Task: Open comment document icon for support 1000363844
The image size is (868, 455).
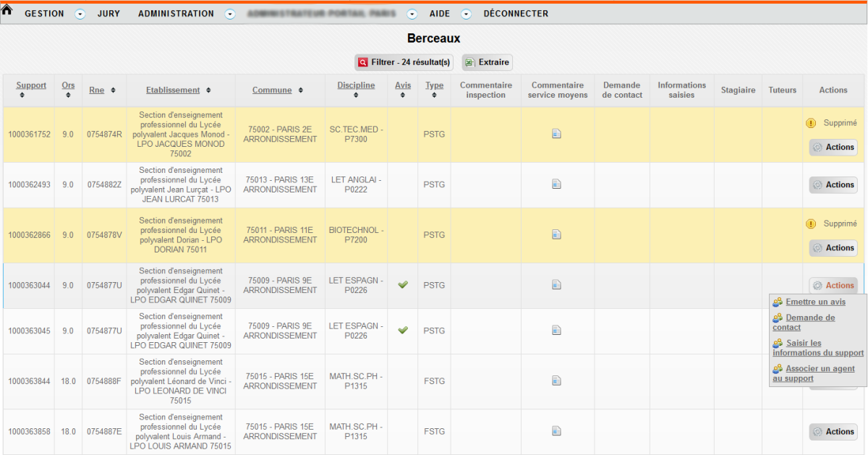Action: 556,380
